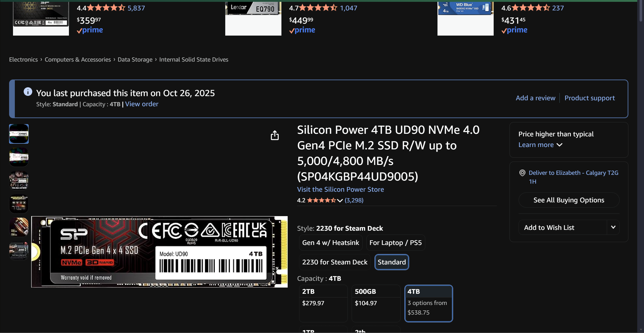This screenshot has width=644, height=333.
Task: Select the 2230 for Steam Deck style
Action: pos(334,262)
